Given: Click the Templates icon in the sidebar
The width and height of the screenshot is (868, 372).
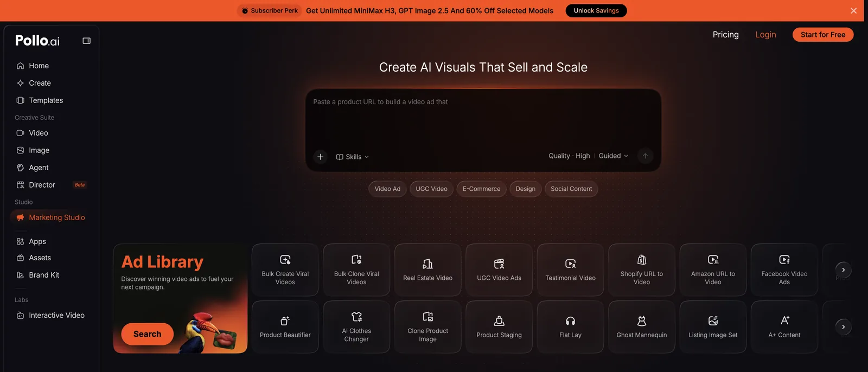Looking at the screenshot, I should click(x=20, y=100).
